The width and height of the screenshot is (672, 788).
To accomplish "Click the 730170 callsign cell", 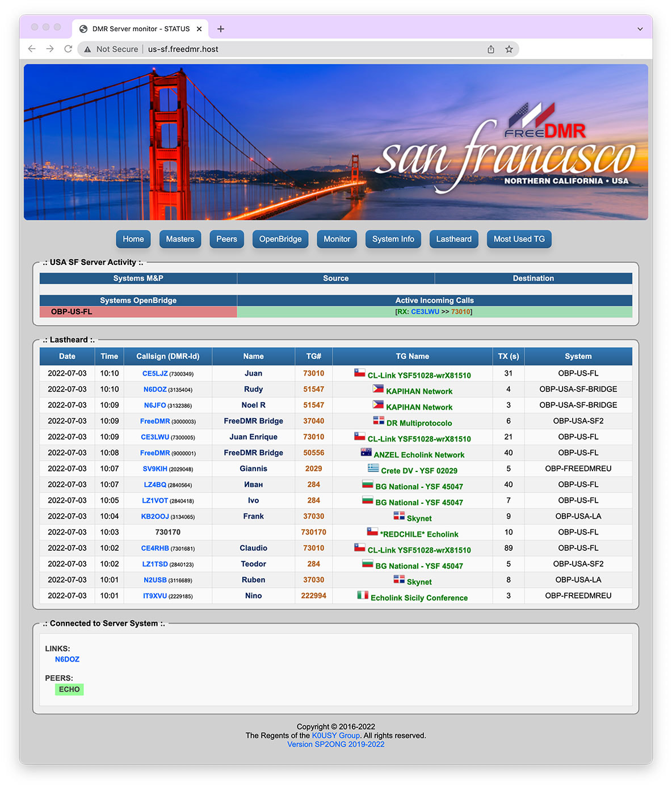I will click(168, 532).
